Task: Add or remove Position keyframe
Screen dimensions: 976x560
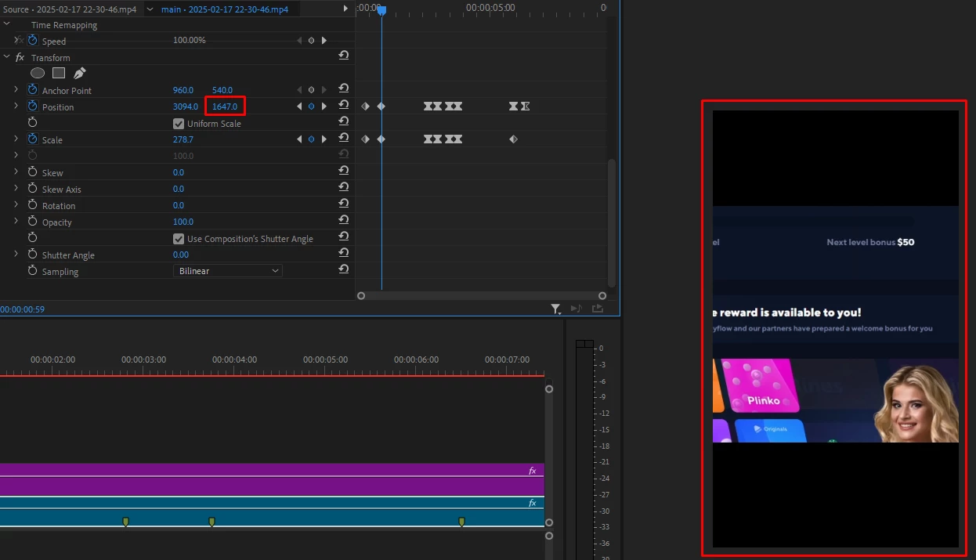Action: [x=311, y=107]
